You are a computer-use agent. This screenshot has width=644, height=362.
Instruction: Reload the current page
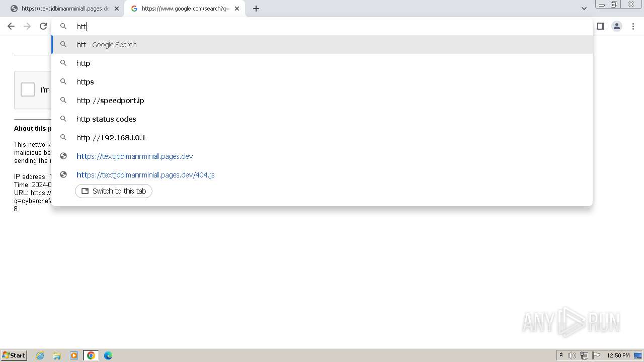[43, 26]
